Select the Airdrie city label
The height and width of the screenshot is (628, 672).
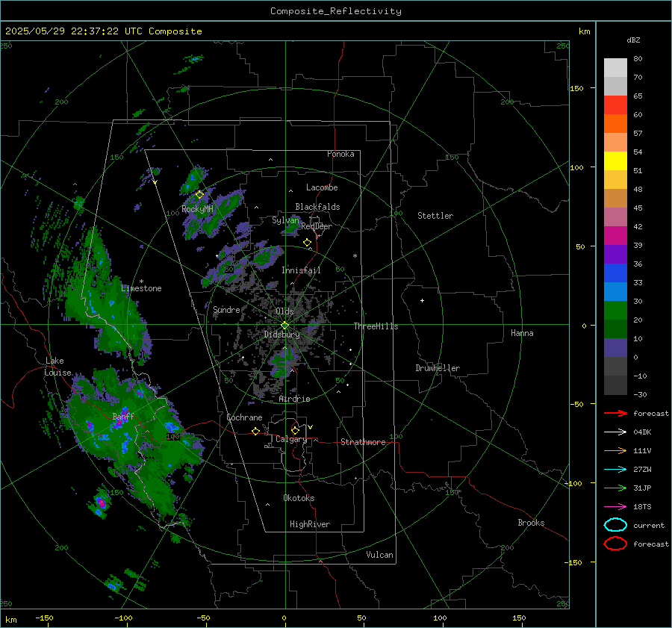point(294,399)
